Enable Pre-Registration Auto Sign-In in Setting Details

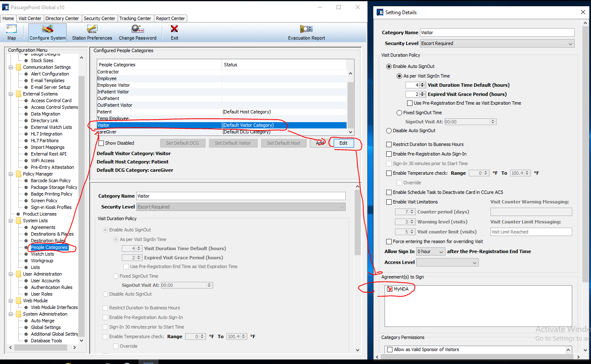(389, 154)
